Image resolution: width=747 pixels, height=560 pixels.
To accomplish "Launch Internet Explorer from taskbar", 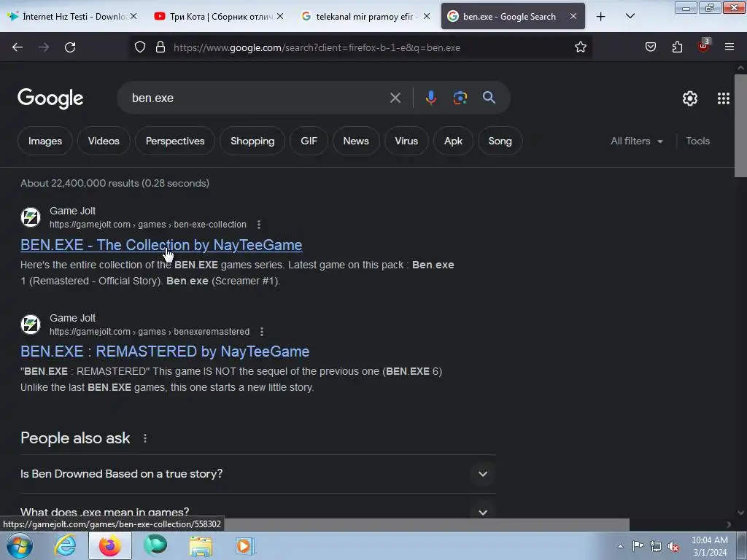I will [x=65, y=545].
